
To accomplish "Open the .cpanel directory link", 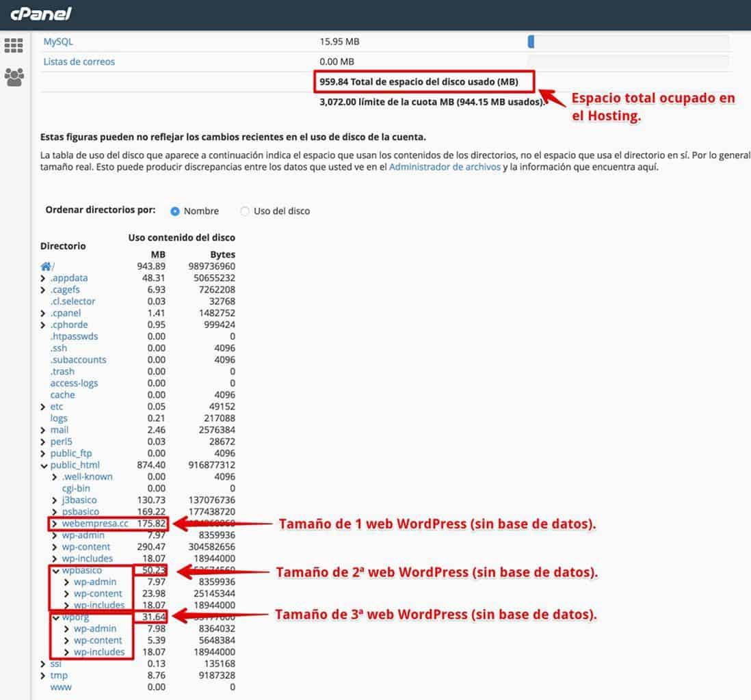I will click(66, 313).
